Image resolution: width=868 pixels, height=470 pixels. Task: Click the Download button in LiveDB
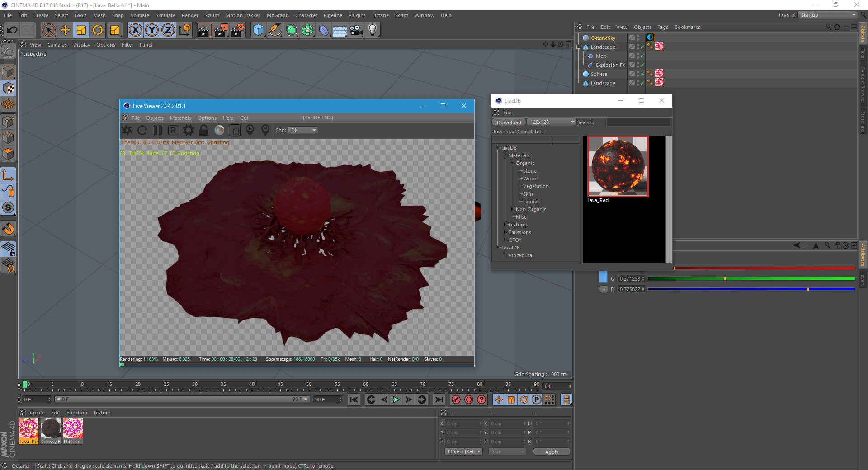point(509,122)
